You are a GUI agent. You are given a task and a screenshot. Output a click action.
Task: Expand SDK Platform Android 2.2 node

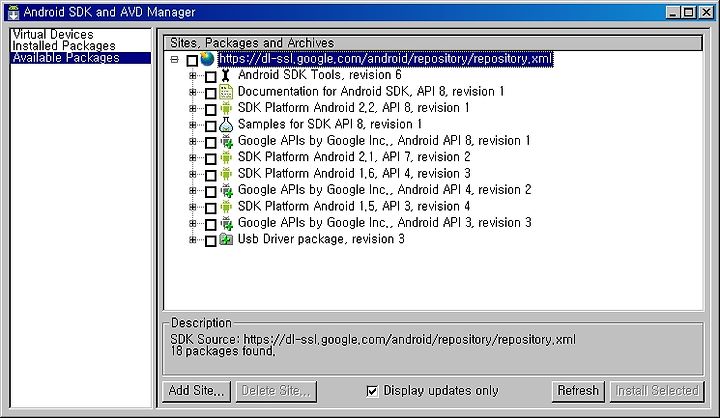[x=193, y=109]
